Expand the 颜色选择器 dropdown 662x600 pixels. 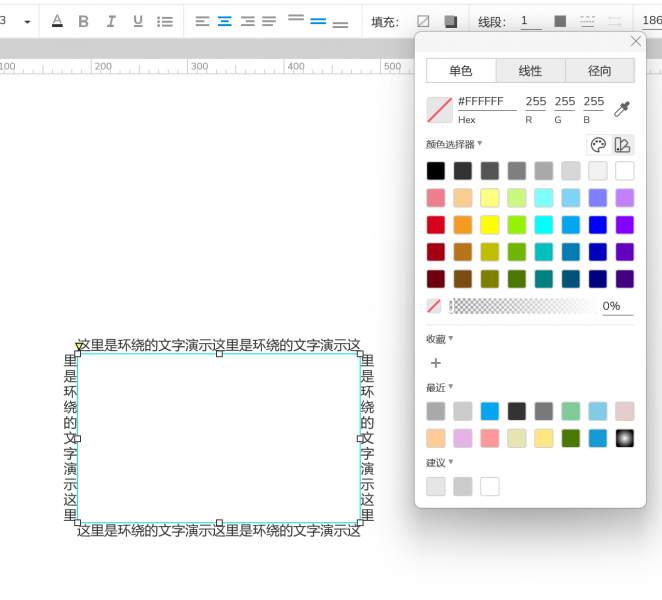click(x=454, y=144)
